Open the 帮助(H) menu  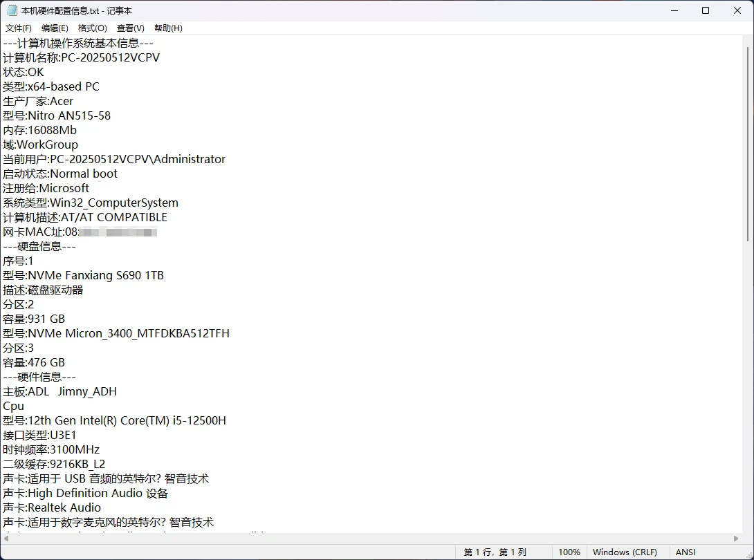pos(168,28)
